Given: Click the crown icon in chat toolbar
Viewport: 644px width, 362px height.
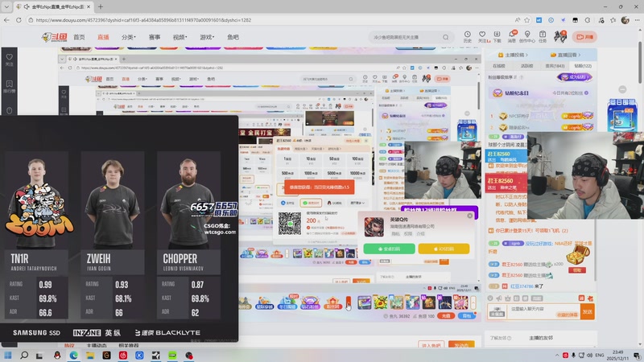Looking at the screenshot, I should pyautogui.click(x=508, y=298).
